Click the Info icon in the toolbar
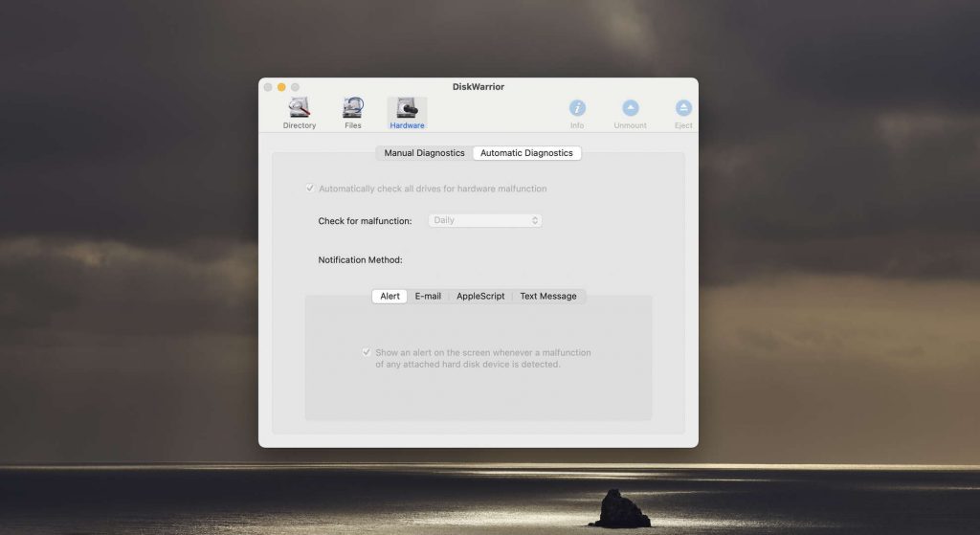 point(577,112)
